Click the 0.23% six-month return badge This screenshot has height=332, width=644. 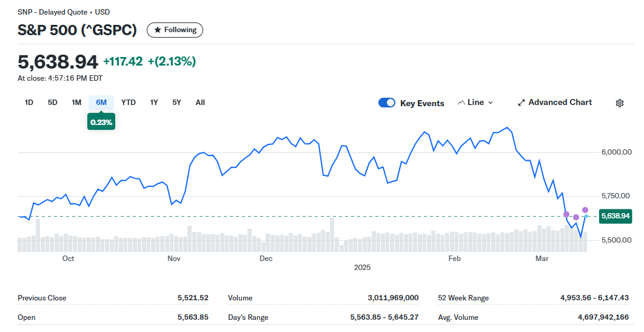(101, 122)
